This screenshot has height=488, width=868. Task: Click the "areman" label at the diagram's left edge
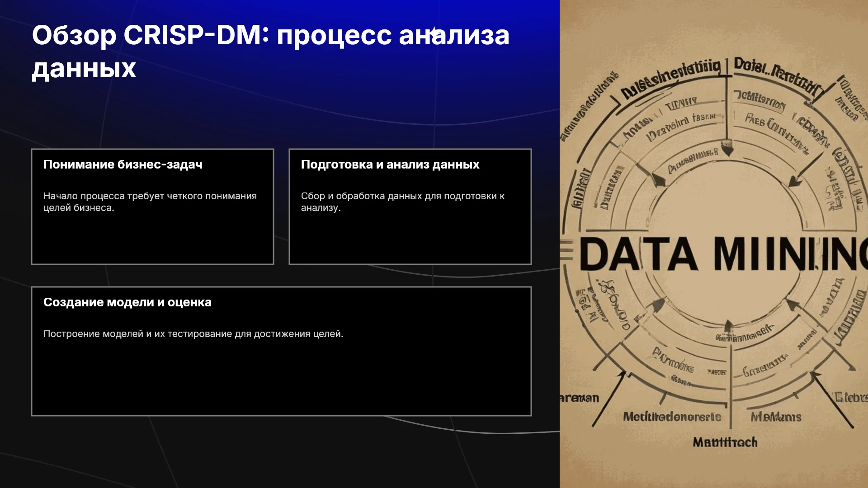579,398
